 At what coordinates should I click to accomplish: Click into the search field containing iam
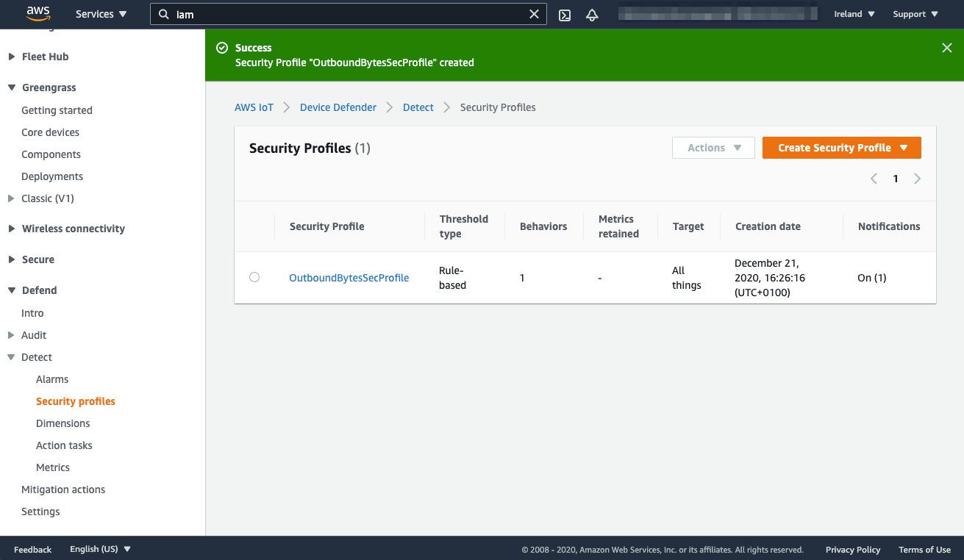349,14
